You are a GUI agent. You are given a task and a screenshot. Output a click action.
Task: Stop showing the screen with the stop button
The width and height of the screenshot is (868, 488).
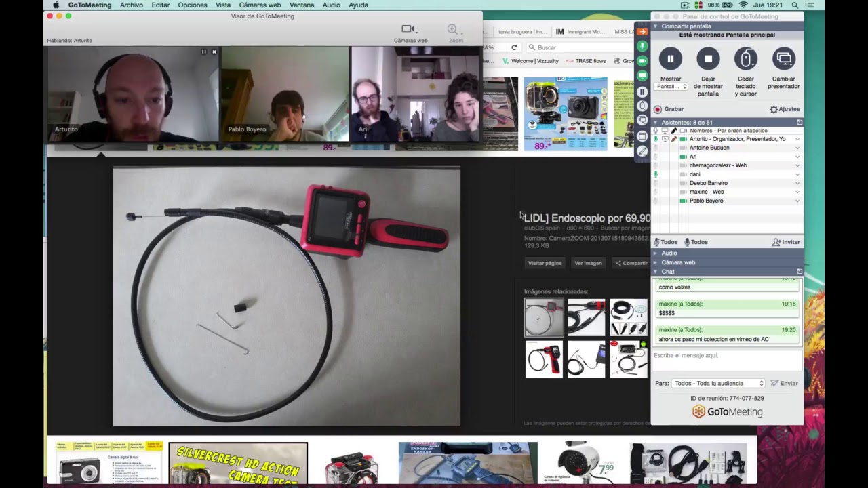point(708,59)
